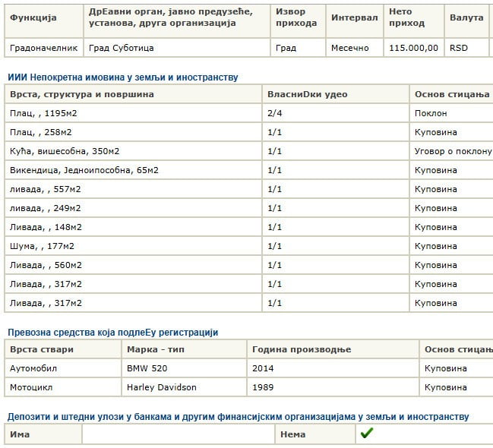Click the 1989 production year cell
This screenshot has width=493, height=448.
[x=333, y=387]
